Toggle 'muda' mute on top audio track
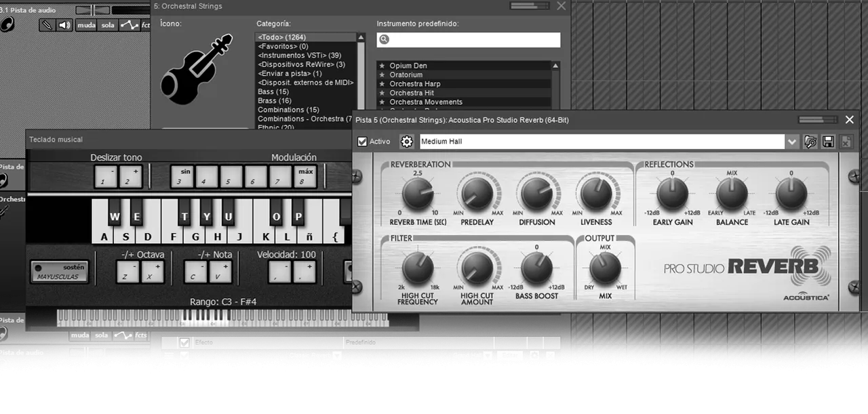The image size is (868, 414). (86, 25)
